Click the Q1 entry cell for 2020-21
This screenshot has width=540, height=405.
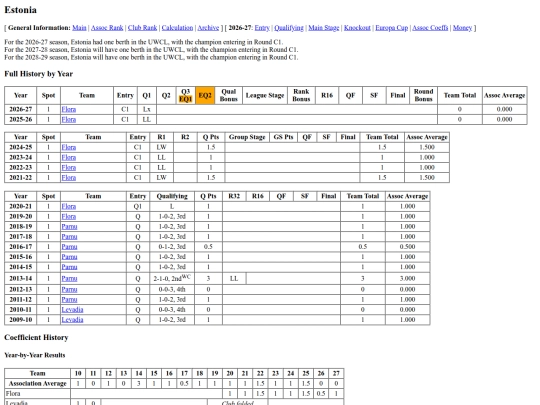tap(138, 206)
